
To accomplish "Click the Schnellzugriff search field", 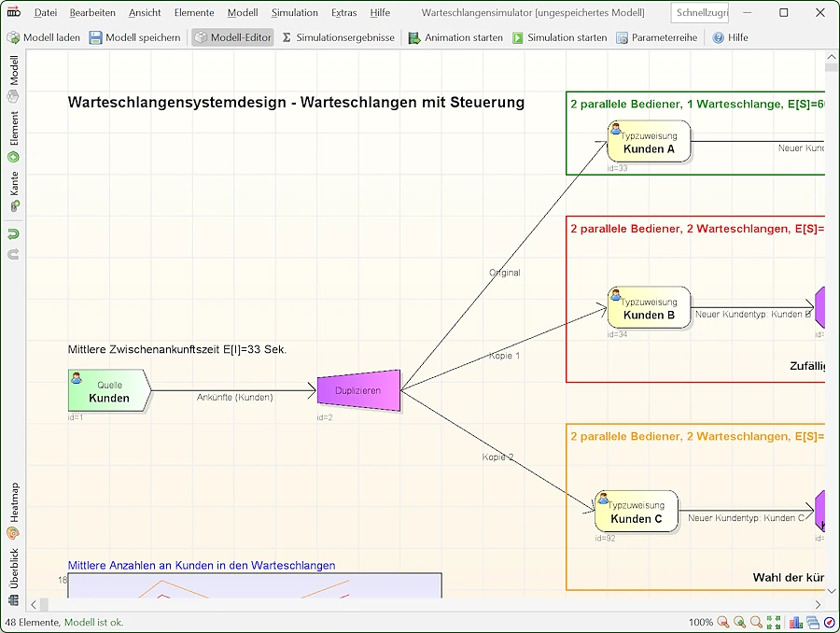I will (700, 13).
